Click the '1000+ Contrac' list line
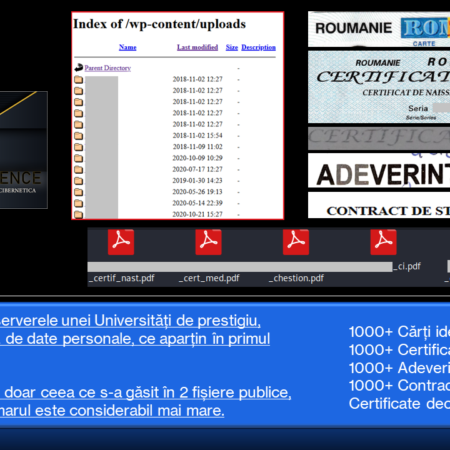The height and width of the screenshot is (450, 450). click(399, 386)
